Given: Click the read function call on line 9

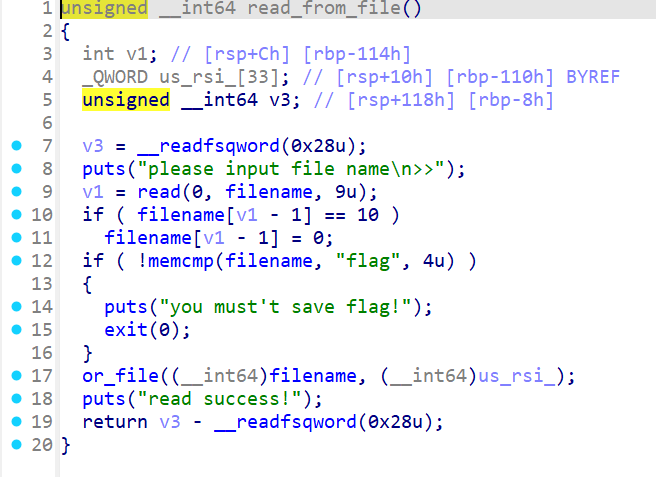Looking at the screenshot, I should click(159, 192).
